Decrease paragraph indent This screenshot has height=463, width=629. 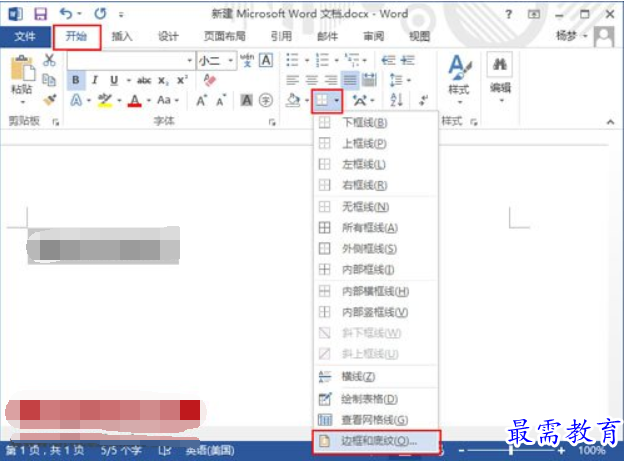tap(388, 60)
